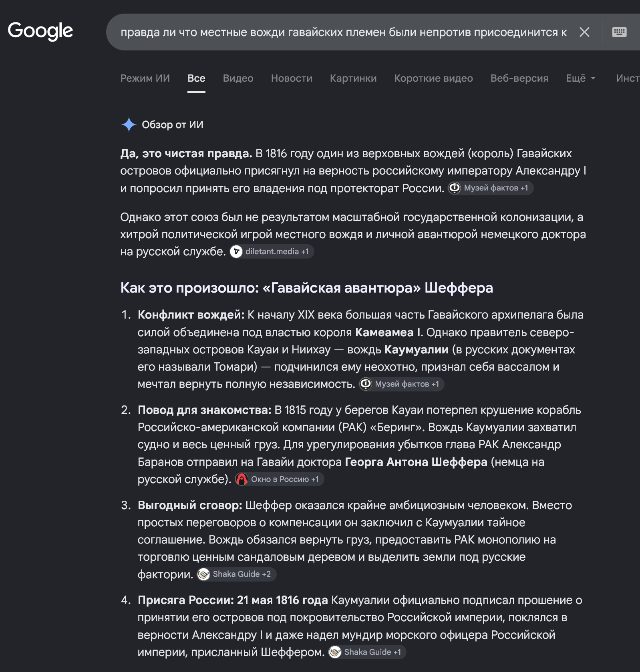Open Музей фактов chip after Каумуалии paragraph
Viewport: 640px width, 672px height.
click(401, 384)
